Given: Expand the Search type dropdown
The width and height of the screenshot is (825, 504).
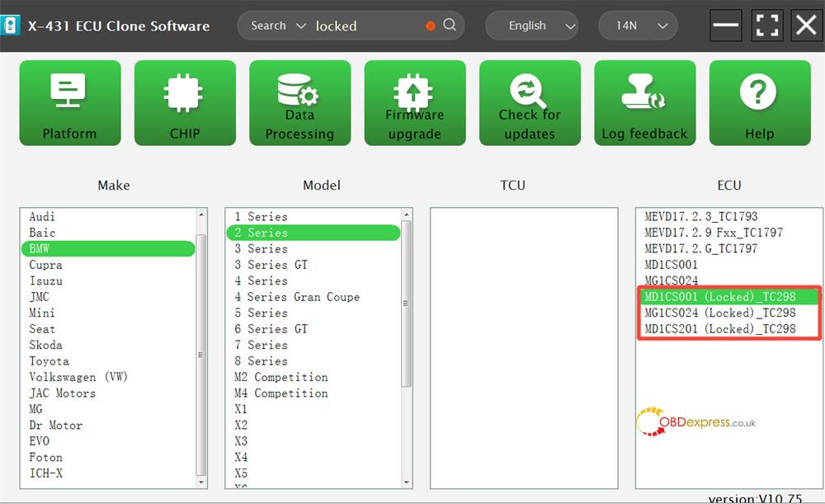Looking at the screenshot, I should pyautogui.click(x=278, y=26).
